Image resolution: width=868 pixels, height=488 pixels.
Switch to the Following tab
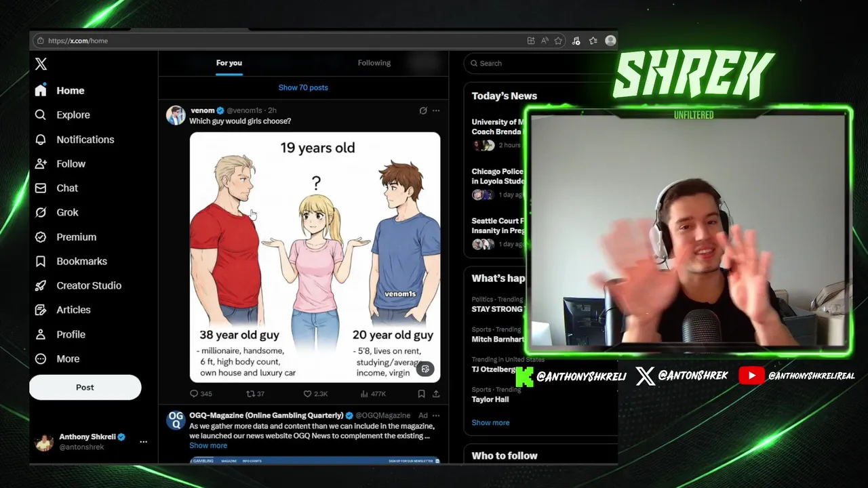click(x=374, y=63)
